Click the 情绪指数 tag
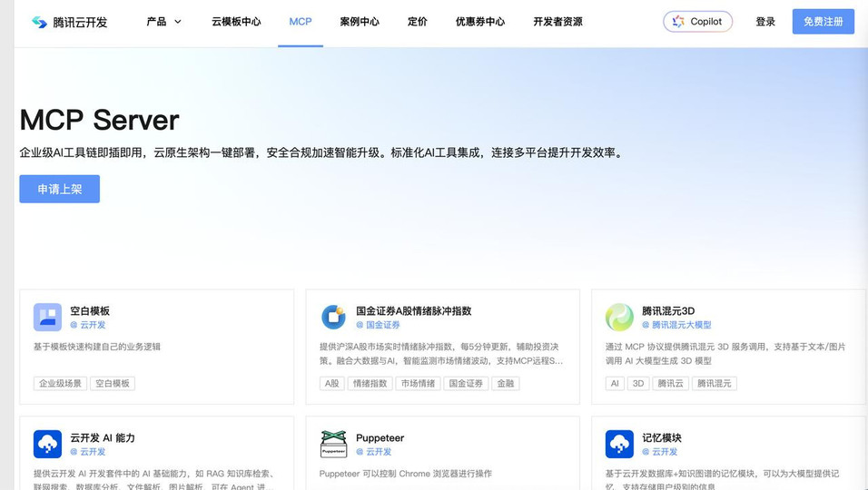Viewport: 868px width, 490px height. click(370, 383)
